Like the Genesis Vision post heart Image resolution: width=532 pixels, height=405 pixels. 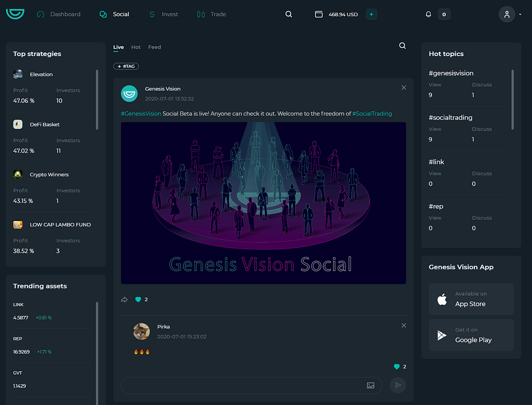click(138, 299)
